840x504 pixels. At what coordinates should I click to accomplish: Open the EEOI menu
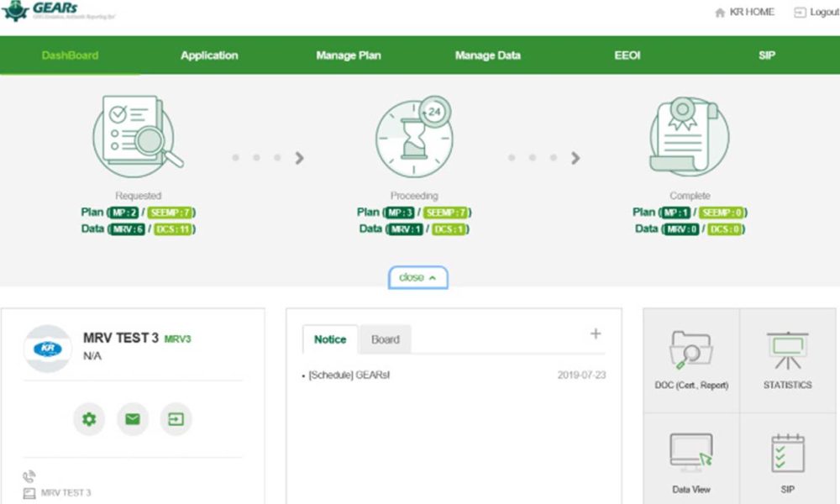[627, 55]
